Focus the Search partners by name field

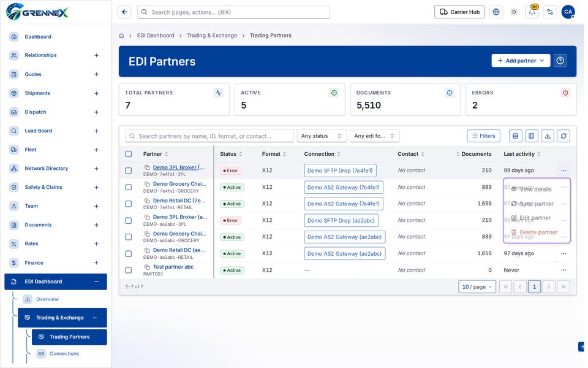209,136
